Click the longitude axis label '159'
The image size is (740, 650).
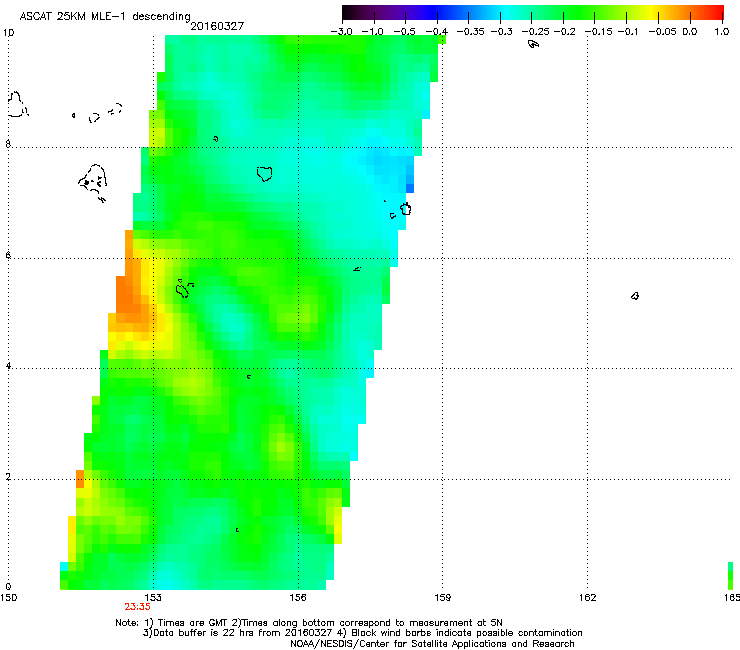coord(443,598)
